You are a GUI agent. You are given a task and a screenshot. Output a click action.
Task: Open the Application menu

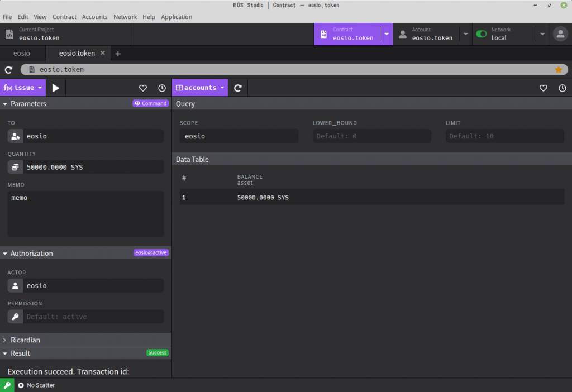pos(177,17)
